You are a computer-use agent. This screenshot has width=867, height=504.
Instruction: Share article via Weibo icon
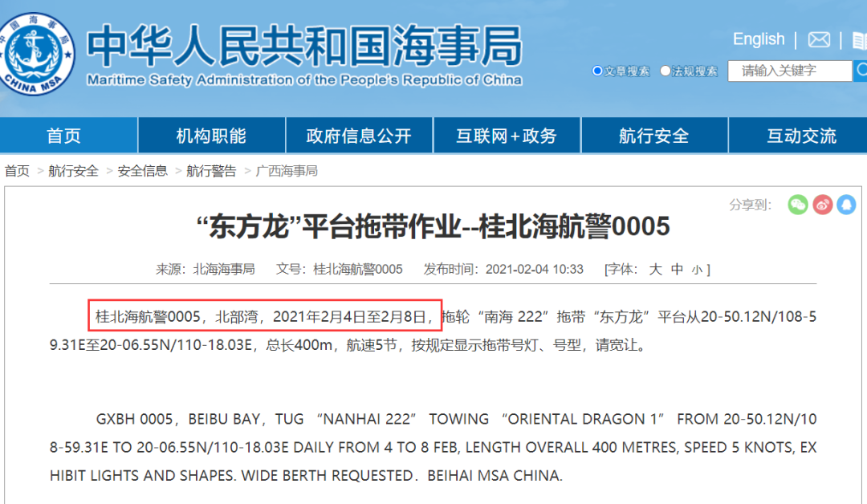[x=822, y=205]
